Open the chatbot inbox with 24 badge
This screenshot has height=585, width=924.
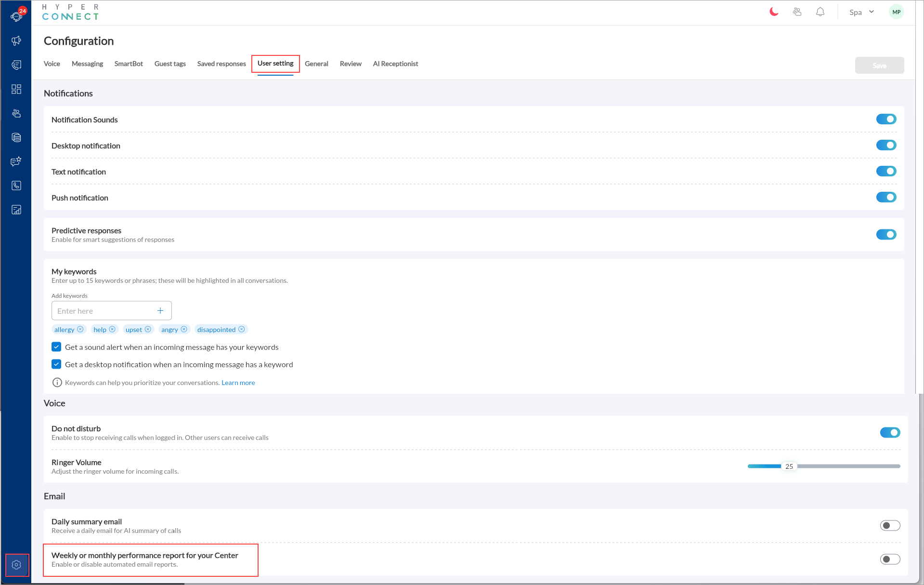tap(16, 16)
